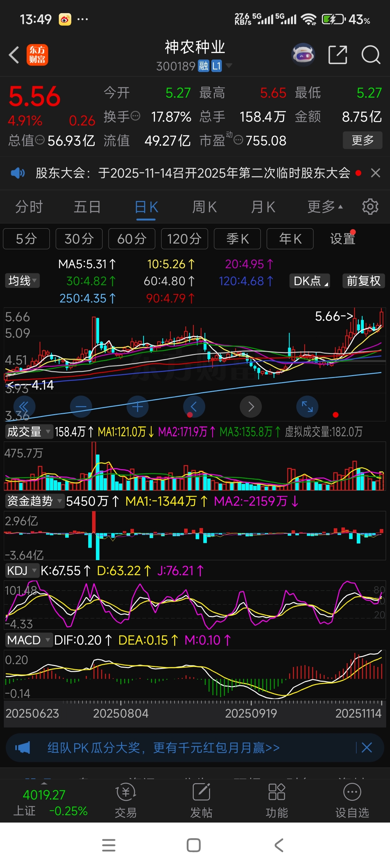The image size is (390, 868).
Task: Tap the 虚拟成交量:182.0万 label
Action: (x=324, y=432)
